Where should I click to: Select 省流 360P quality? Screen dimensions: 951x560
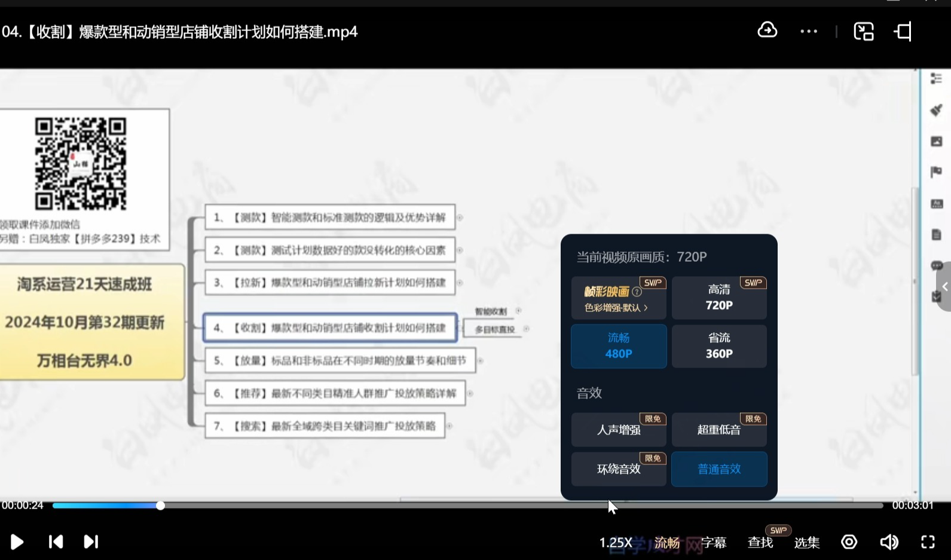point(719,346)
